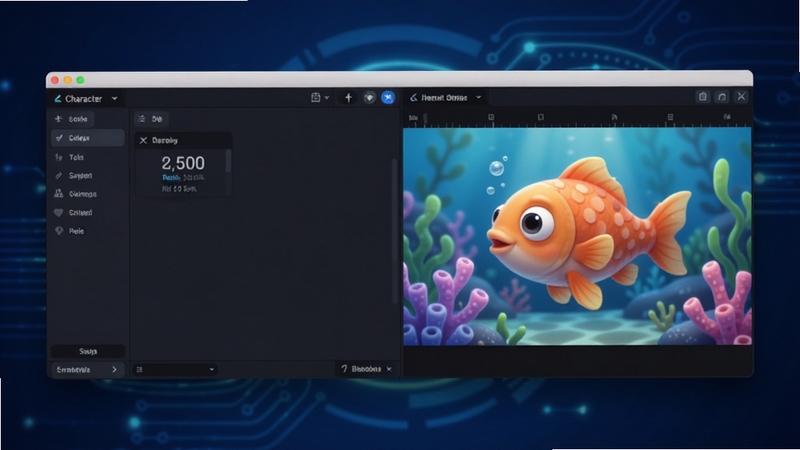Image resolution: width=800 pixels, height=450 pixels.
Task: Expand the arrow beside the clipboard toolbar icon
Action: [x=327, y=97]
